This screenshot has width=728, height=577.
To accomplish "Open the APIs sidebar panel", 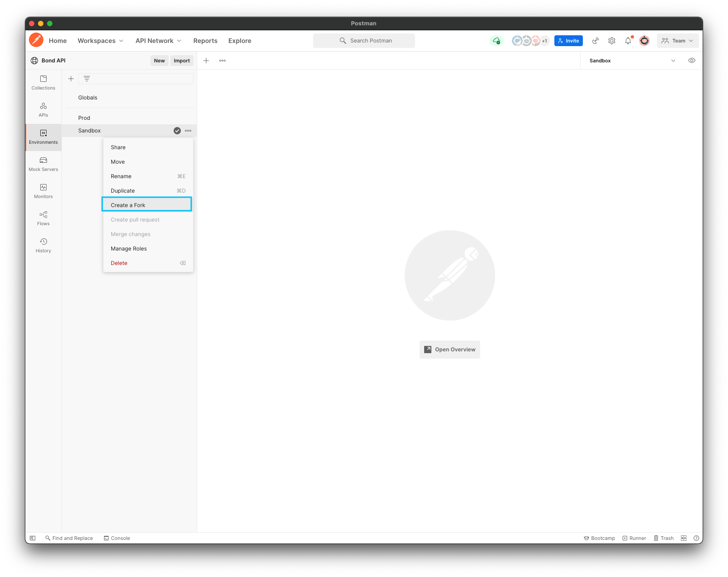I will click(43, 110).
